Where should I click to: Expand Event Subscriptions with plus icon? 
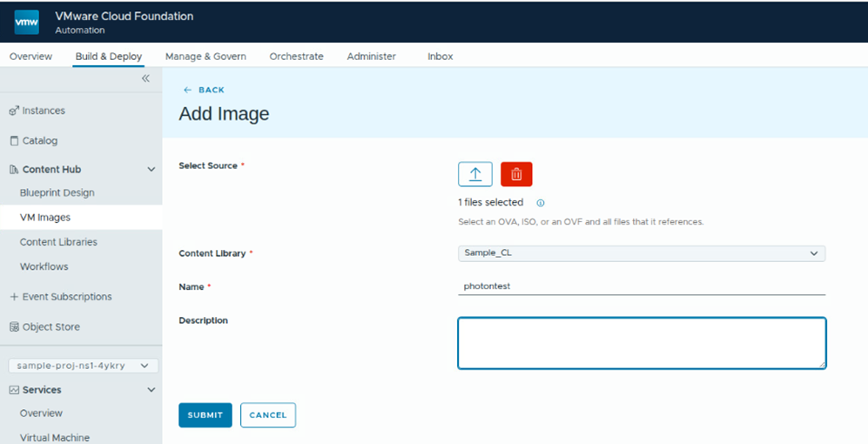pyautogui.click(x=14, y=297)
